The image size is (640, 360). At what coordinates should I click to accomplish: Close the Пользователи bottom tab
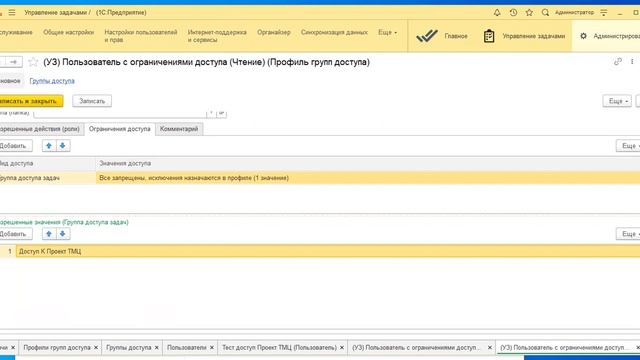[211, 347]
